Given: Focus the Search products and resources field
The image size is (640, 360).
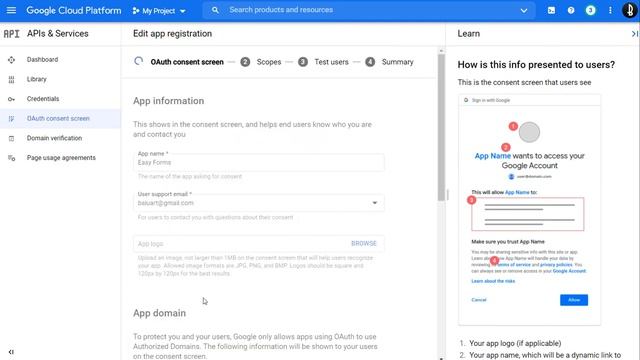Looking at the screenshot, I should pyautogui.click(x=369, y=10).
